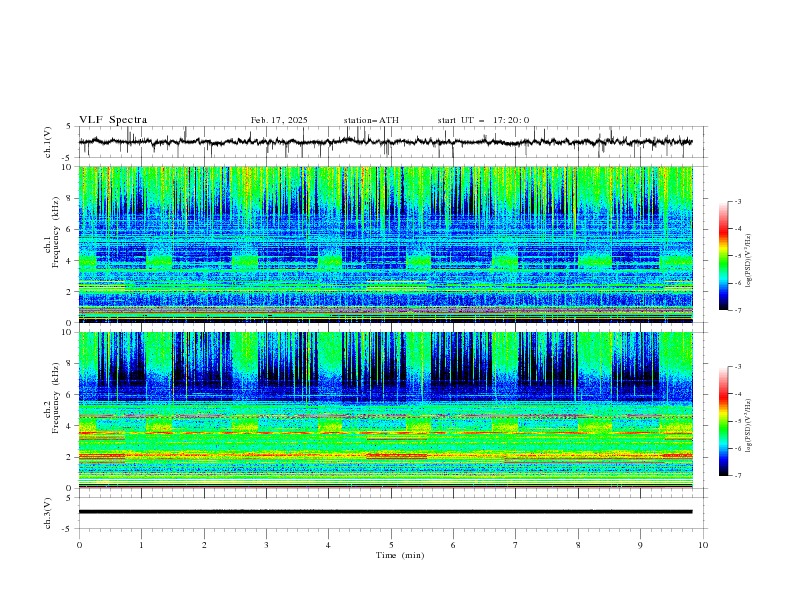The height and width of the screenshot is (612, 792).
Task: Click the time axis tick label "5"
Action: click(x=391, y=545)
